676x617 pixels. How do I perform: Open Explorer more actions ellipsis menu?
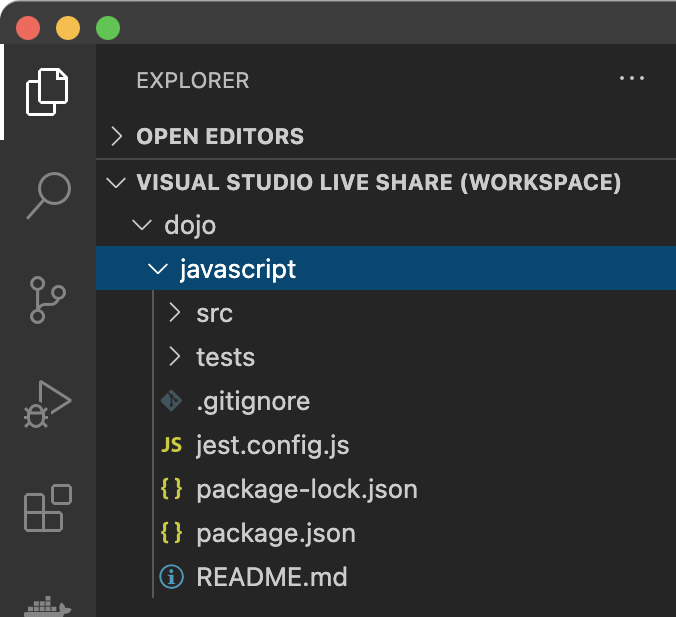click(x=632, y=78)
